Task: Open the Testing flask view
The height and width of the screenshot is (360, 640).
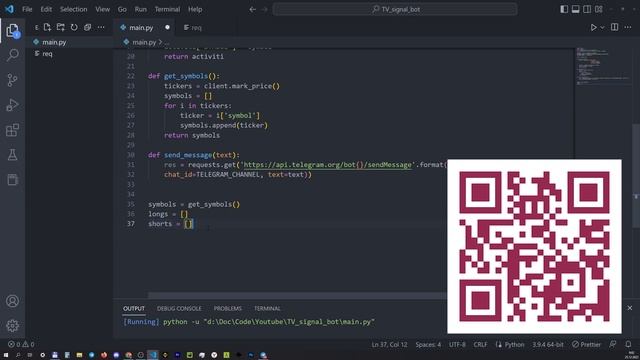Action: point(13,155)
